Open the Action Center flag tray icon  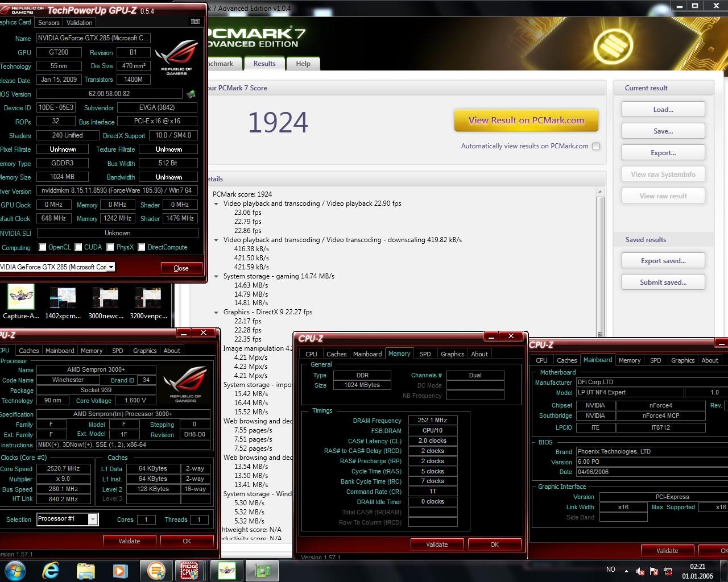click(654, 571)
